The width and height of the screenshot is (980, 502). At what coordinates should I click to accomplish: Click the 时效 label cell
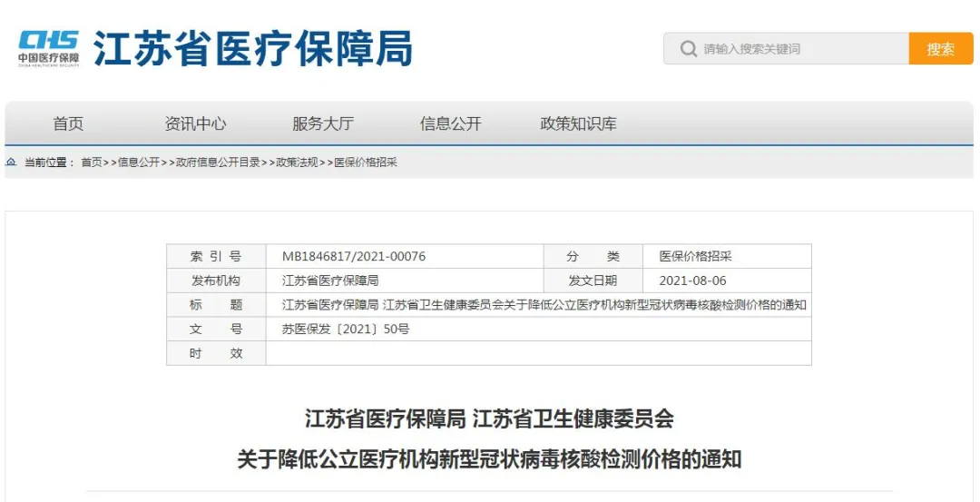point(216,353)
